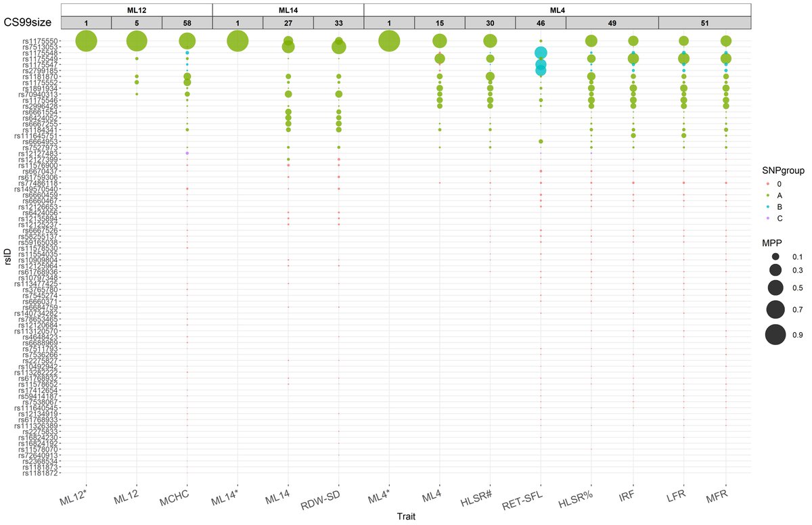This screenshot has height=525, width=812.
Task: Click the purple dot in the MCHC column
Action: pyautogui.click(x=187, y=154)
